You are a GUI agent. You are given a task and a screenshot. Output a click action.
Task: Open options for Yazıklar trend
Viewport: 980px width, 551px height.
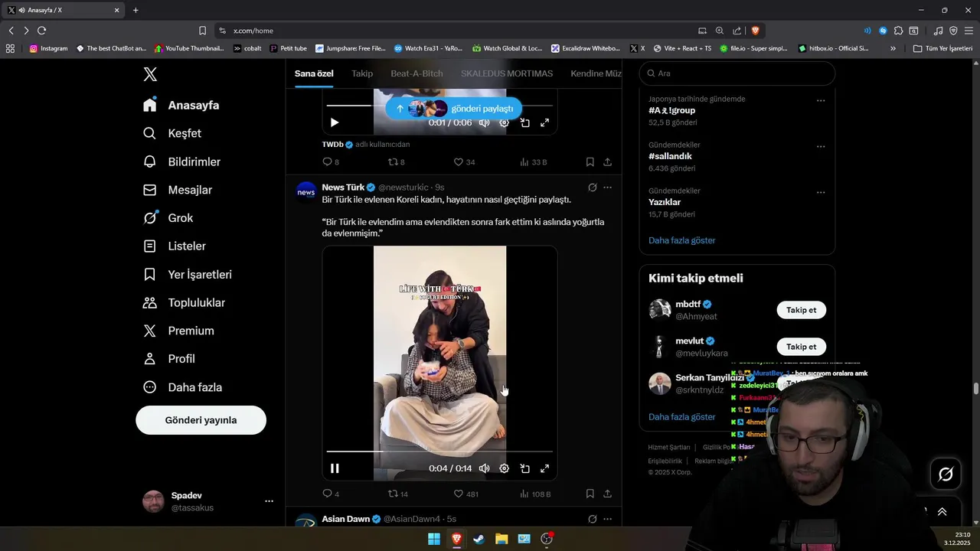tap(820, 192)
